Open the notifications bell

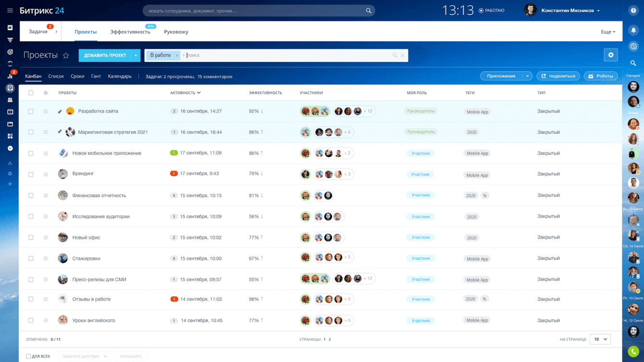[x=633, y=30]
